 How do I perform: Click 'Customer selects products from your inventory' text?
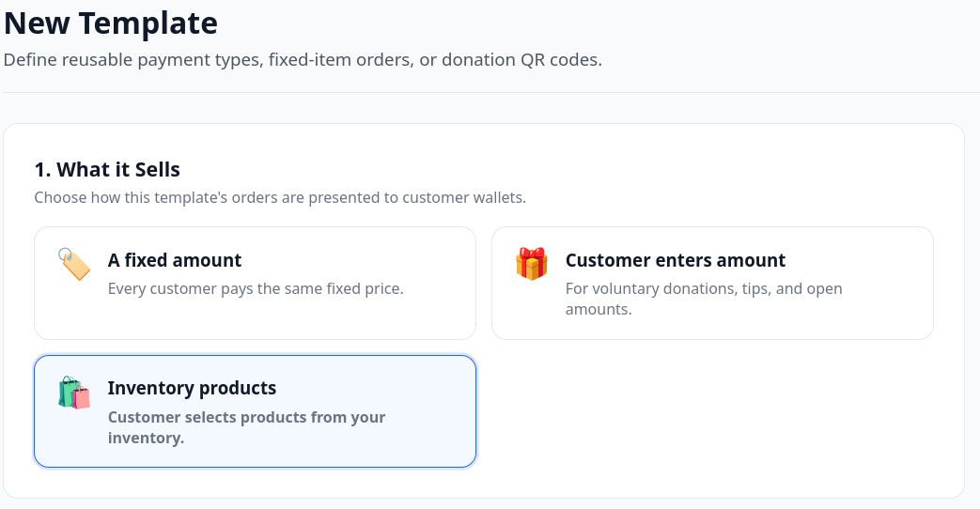click(x=246, y=427)
